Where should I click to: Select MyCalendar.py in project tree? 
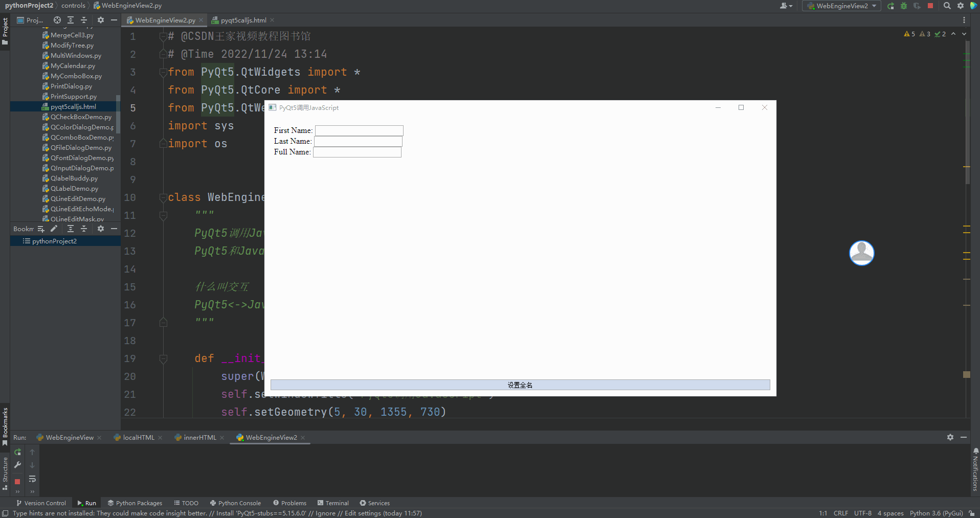[x=73, y=66]
